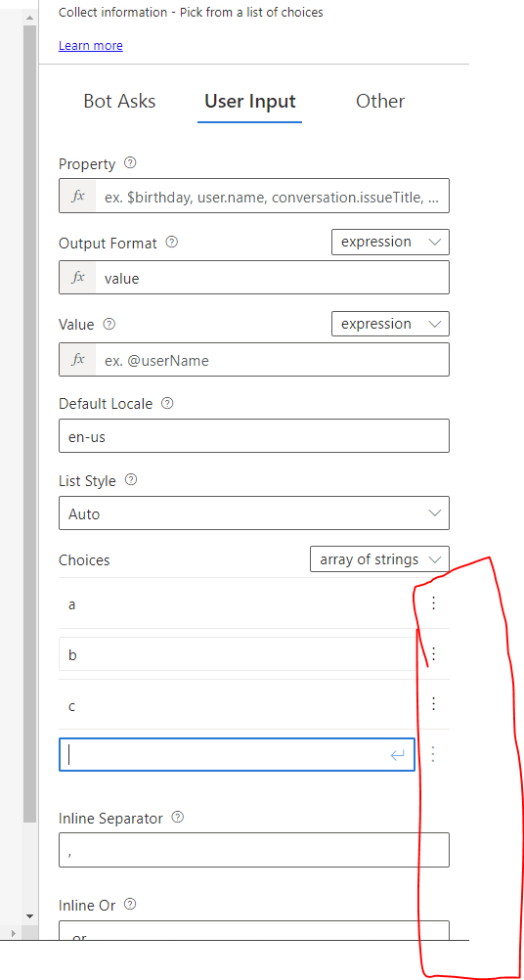Click the left panel vertical scrollbar thumb
Viewport: 524px width, 980px height.
point(29,425)
